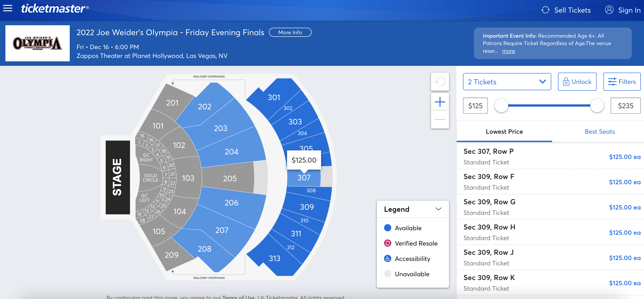Screen dimensions: 644x299
Task: Open the Filters button
Action: [x=622, y=82]
